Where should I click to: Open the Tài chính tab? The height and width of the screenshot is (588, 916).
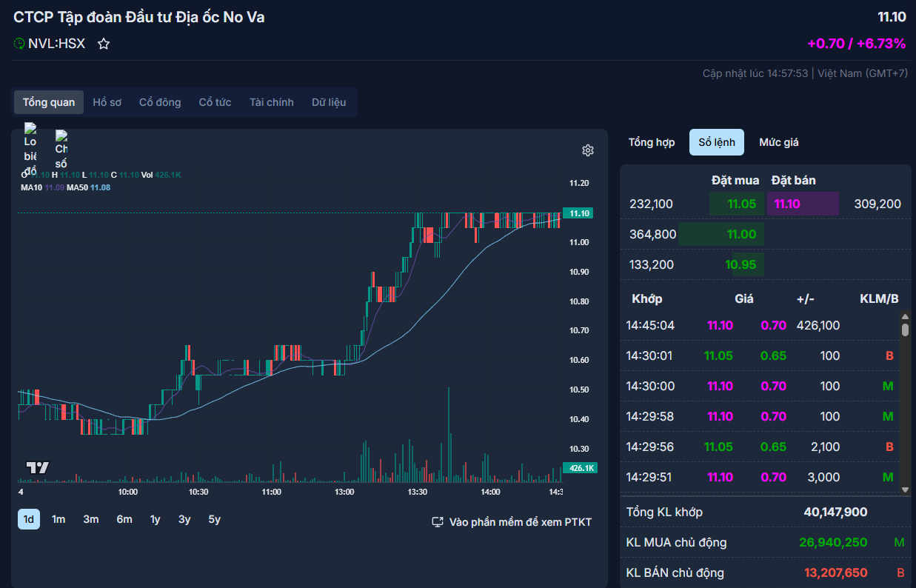(271, 102)
